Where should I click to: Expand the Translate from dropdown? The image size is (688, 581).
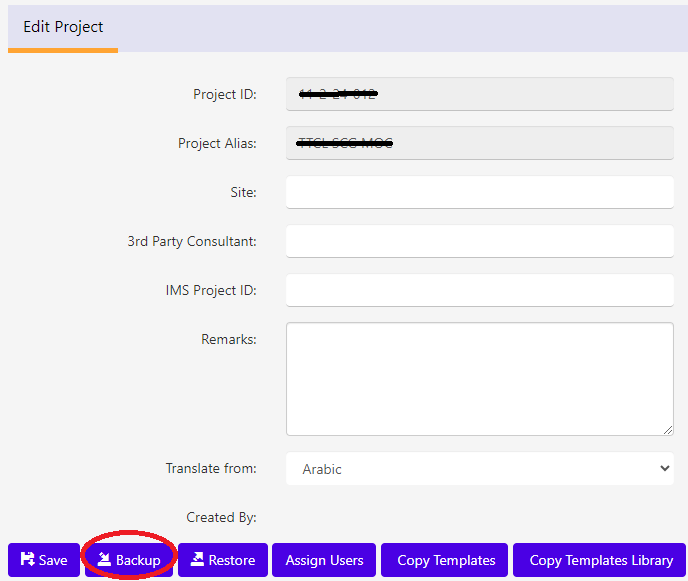(479, 469)
